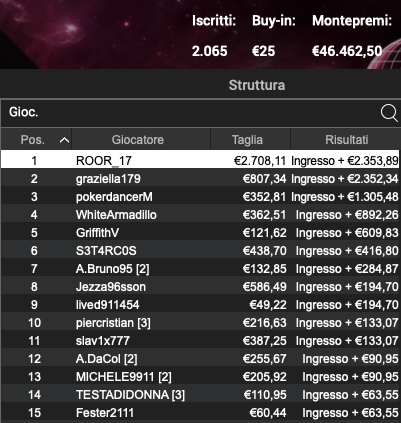Select A.Bruno95 [2] row
The width and height of the screenshot is (401, 423).
coord(200,269)
